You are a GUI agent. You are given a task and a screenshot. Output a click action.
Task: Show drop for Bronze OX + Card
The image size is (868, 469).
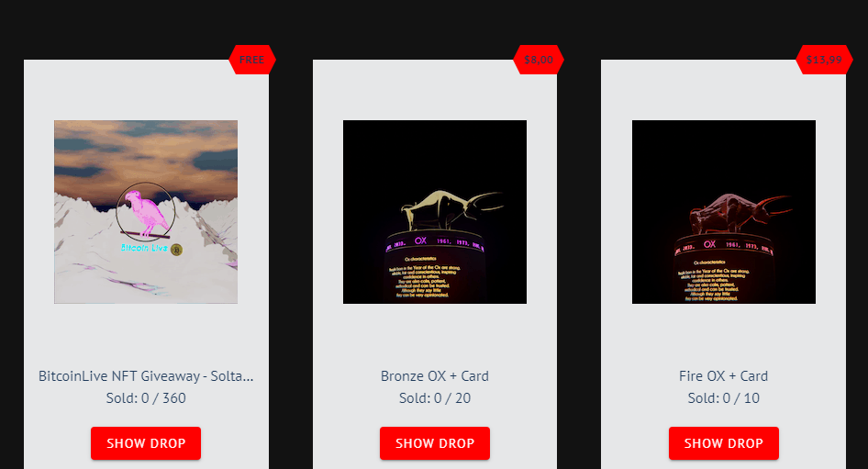point(435,443)
